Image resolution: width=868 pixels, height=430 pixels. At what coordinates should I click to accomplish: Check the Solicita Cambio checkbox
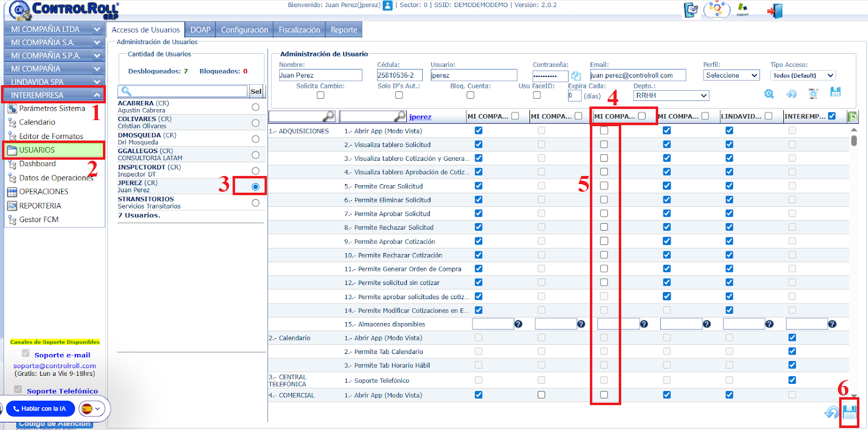click(x=321, y=95)
